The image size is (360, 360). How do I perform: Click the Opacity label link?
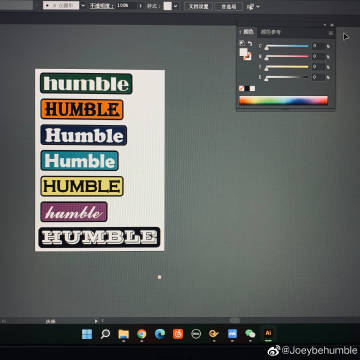(101, 6)
